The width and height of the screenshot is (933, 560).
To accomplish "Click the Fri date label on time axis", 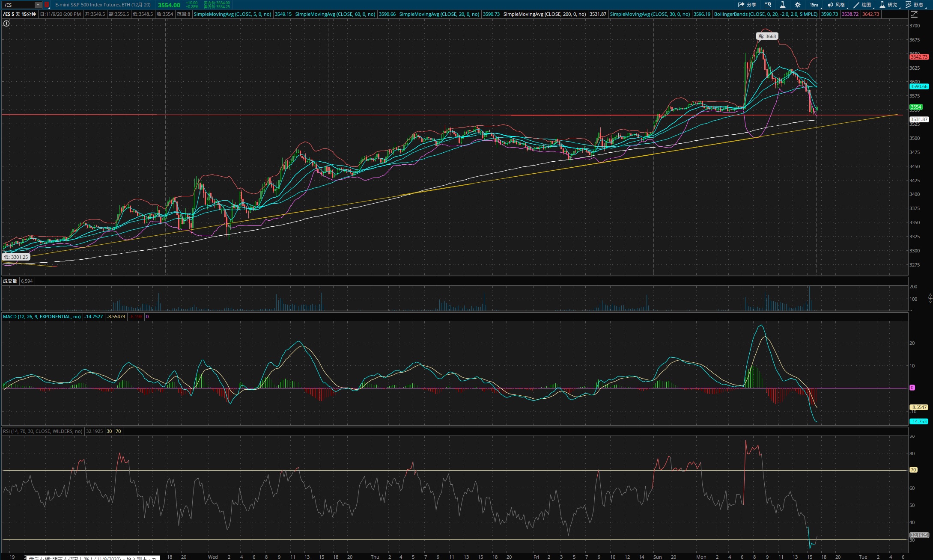I will point(536,557).
